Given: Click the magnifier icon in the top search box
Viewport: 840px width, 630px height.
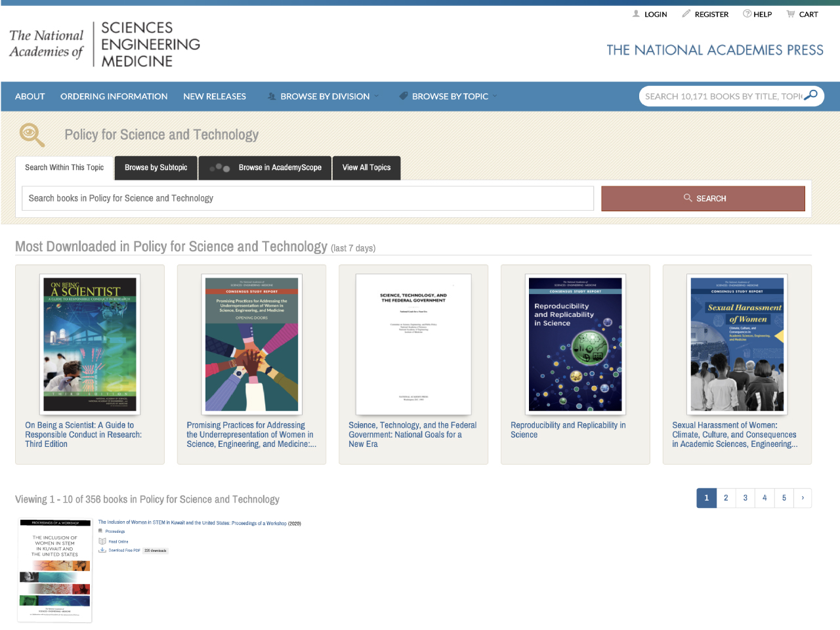Looking at the screenshot, I should [x=810, y=96].
